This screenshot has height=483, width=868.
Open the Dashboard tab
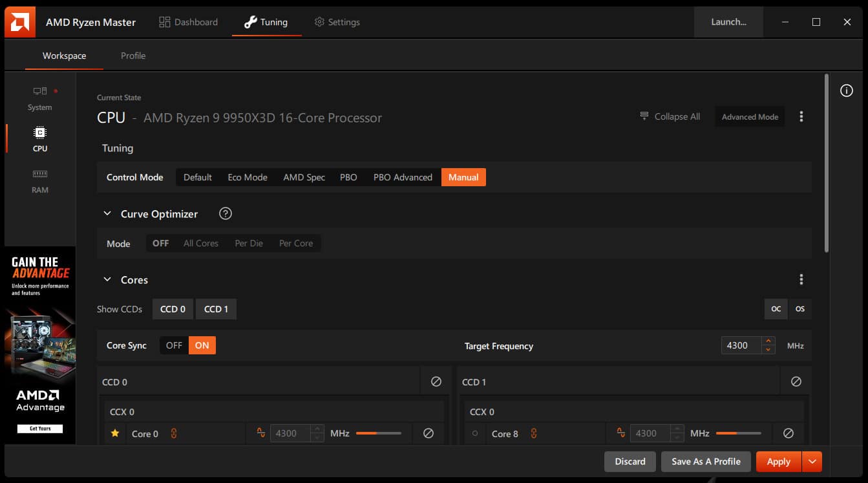pos(189,22)
